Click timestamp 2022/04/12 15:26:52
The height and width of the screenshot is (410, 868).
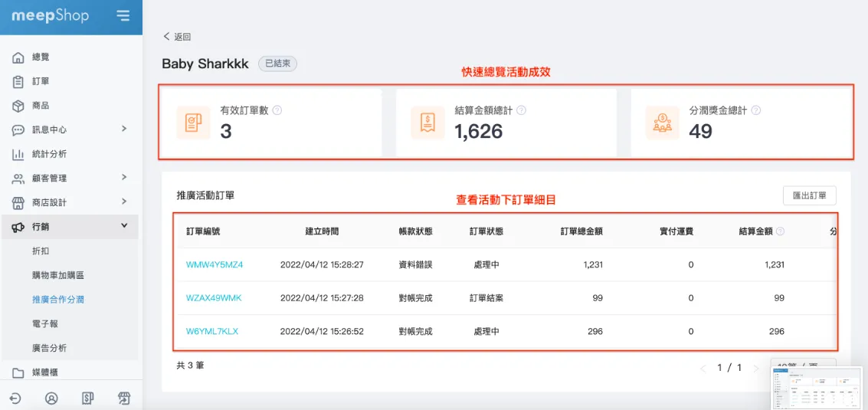click(323, 331)
